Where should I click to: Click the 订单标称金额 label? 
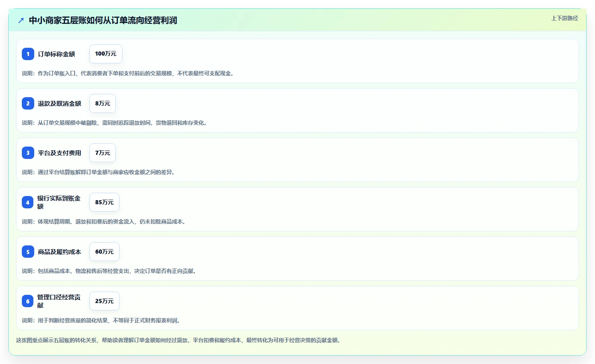pyautogui.click(x=56, y=54)
